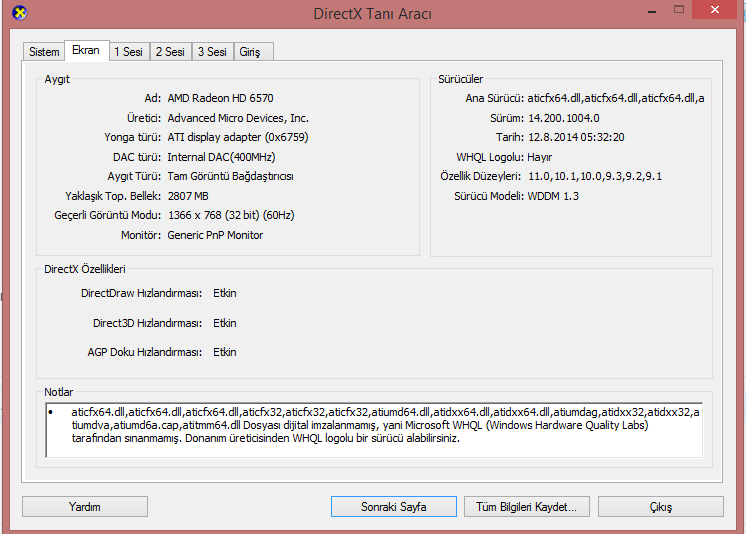Viewport: 746px width, 534px height.
Task: Click the date 12.8.2014 05:32:20
Action: 576,138
